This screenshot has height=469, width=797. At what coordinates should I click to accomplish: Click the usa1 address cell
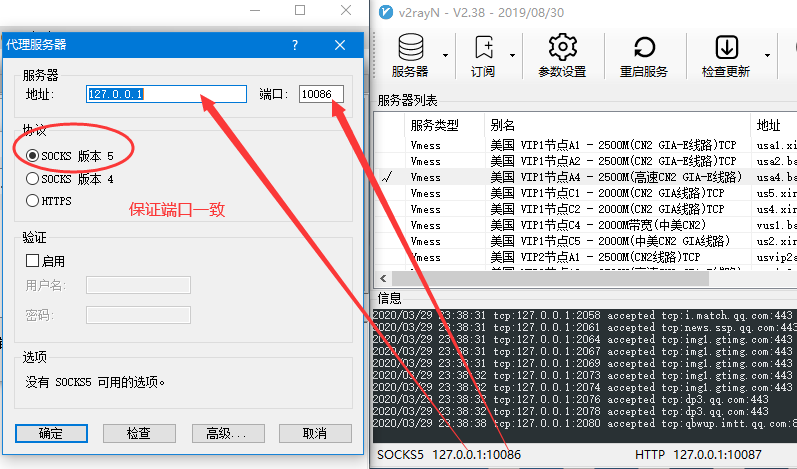coord(776,145)
